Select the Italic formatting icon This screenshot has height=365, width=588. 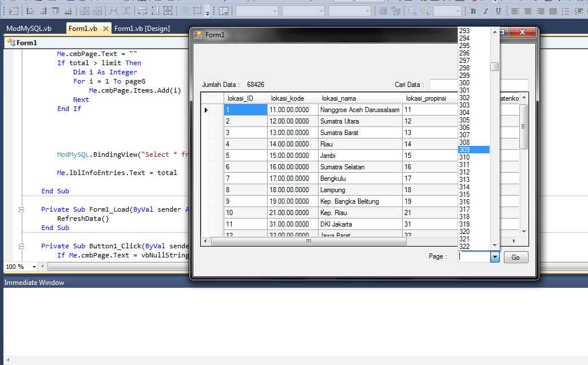[x=486, y=10]
